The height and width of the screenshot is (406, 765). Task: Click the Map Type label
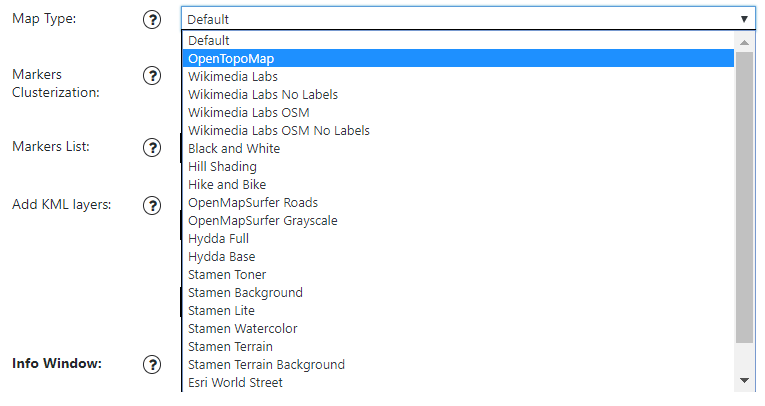(x=44, y=19)
